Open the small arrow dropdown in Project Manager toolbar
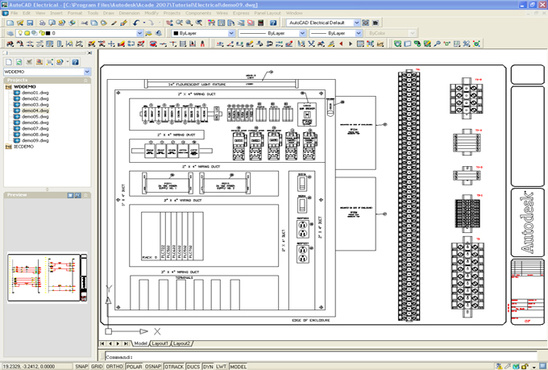The height and width of the screenshot is (370, 548). click(67, 62)
